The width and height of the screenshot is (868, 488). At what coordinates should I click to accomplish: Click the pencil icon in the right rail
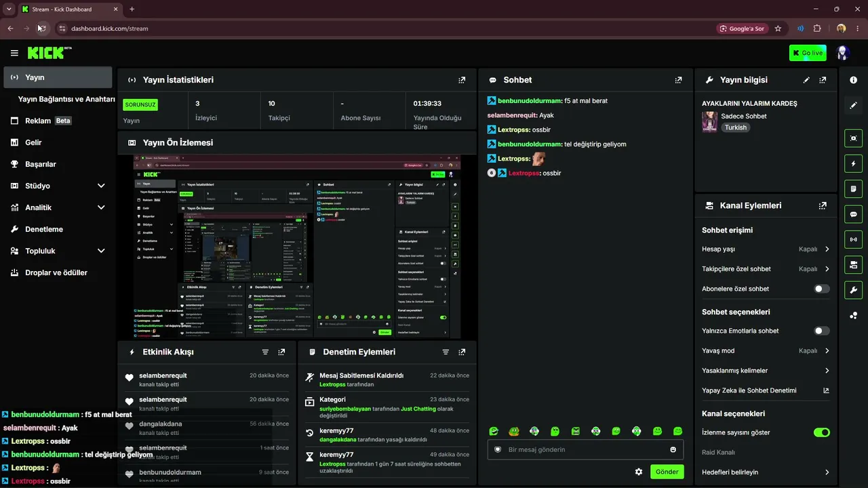pos(853,106)
